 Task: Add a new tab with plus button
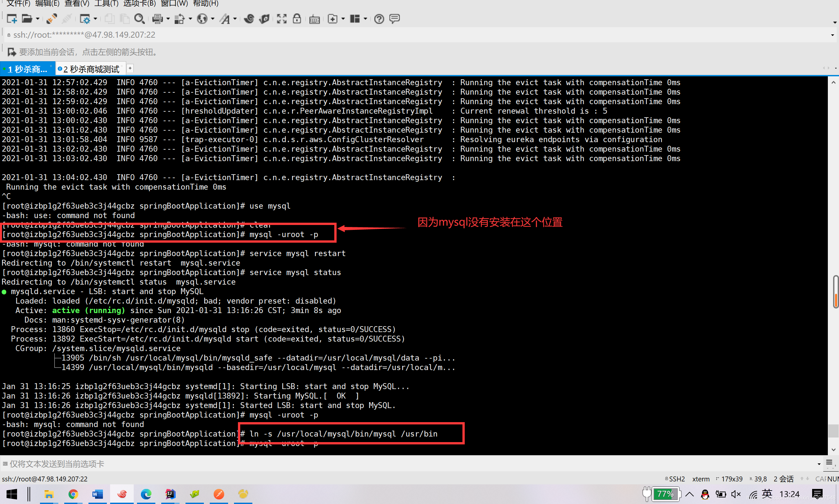pos(130,68)
